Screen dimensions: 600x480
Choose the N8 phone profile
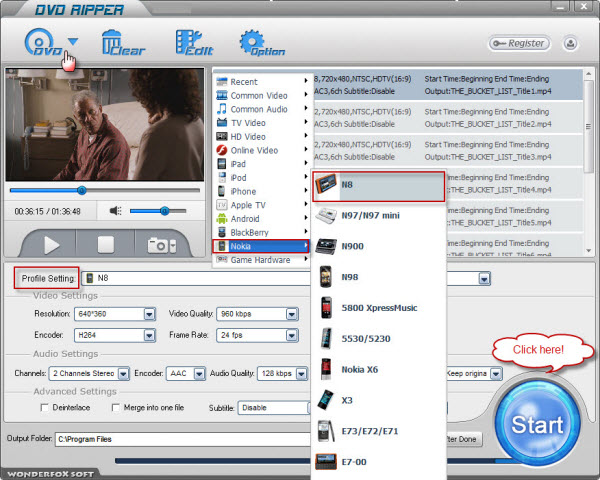point(378,186)
